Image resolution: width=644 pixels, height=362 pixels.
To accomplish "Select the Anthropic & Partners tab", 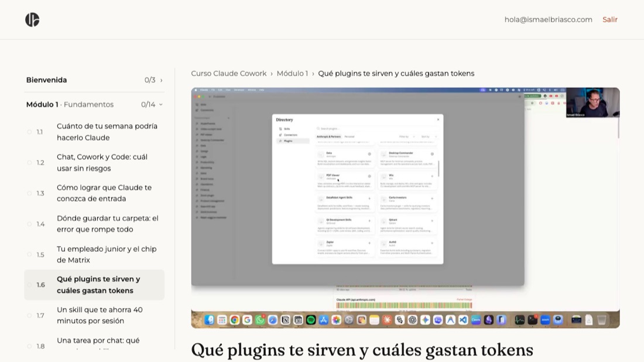I will [x=328, y=136].
